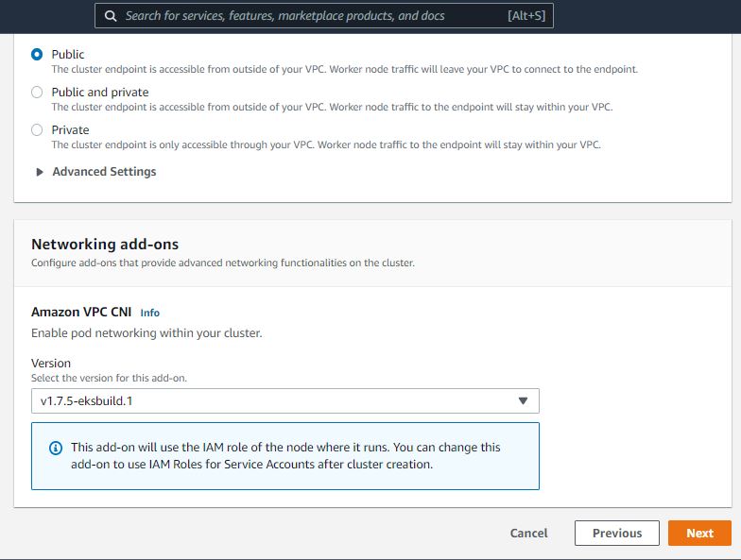
Task: Click the info circle icon in the IAM notice
Action: click(55, 448)
